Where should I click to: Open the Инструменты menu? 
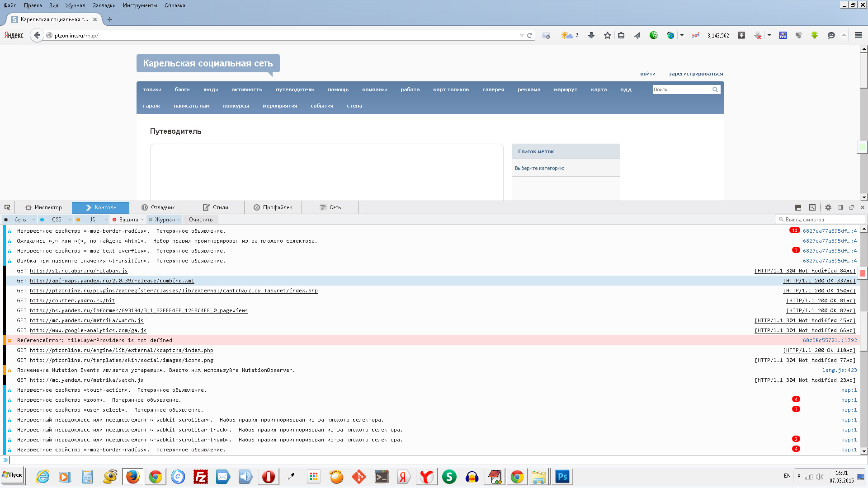coord(140,5)
